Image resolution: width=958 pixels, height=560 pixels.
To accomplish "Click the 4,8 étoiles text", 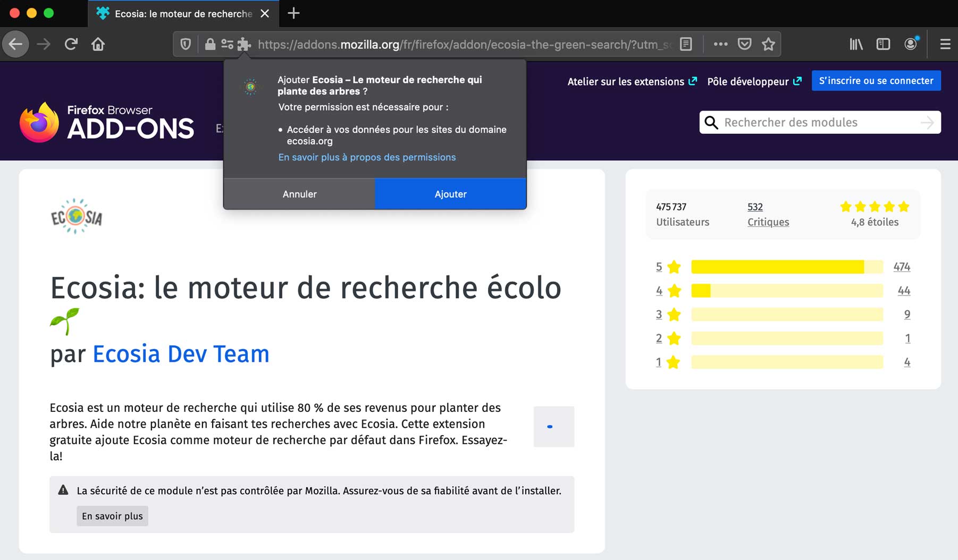I will click(875, 222).
